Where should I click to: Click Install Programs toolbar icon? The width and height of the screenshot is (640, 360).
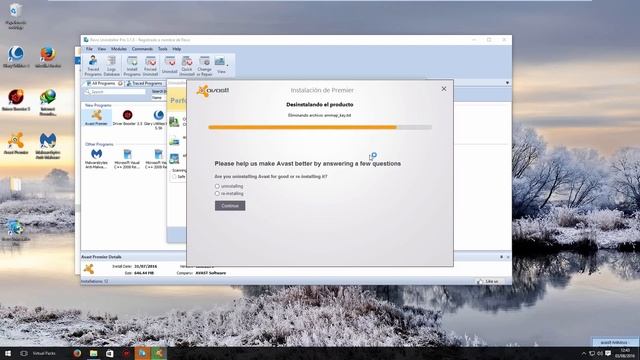pyautogui.click(x=132, y=66)
